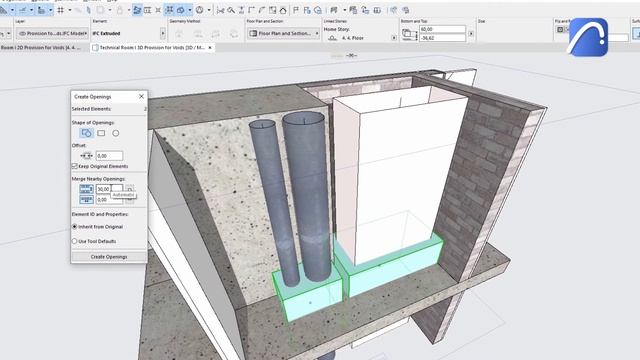Expand the Home Story 4. Floor arrow
The height and width of the screenshot is (360, 640).
(394, 38)
